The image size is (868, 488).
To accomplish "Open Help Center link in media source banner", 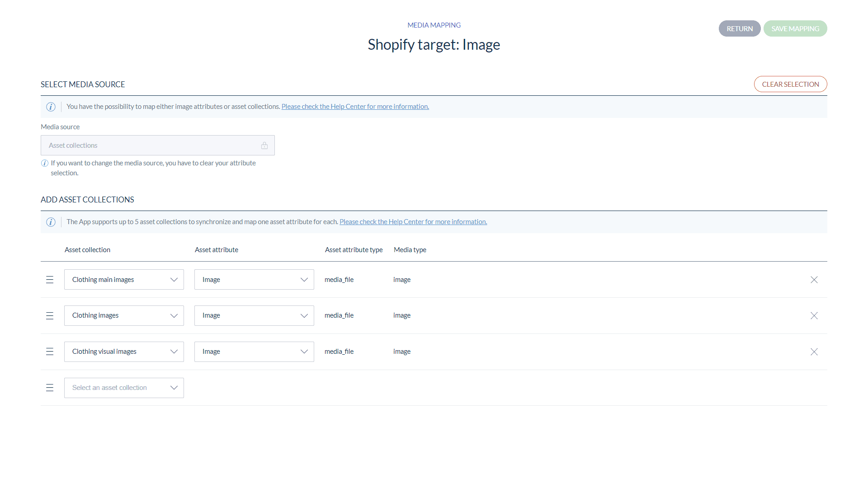I will coord(355,107).
